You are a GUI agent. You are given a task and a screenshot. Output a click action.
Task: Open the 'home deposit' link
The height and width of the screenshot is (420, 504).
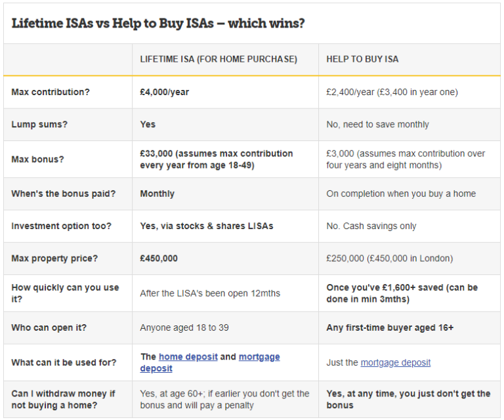point(188,357)
